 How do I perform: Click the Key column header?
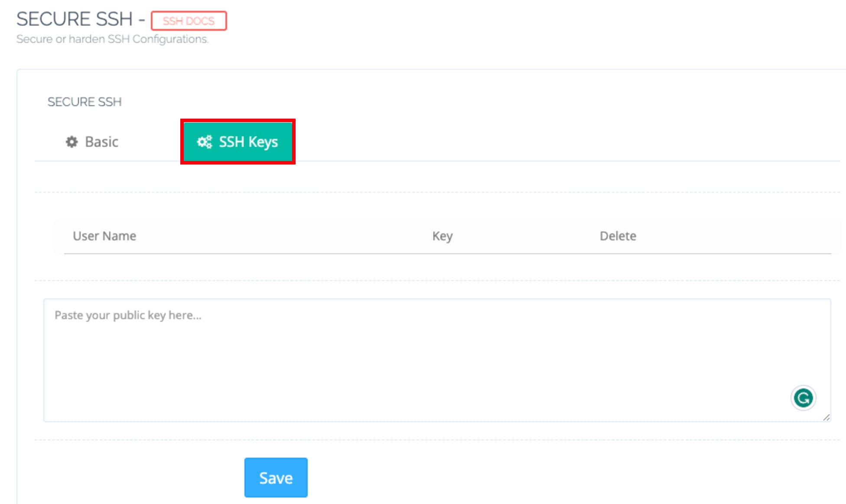pyautogui.click(x=443, y=236)
